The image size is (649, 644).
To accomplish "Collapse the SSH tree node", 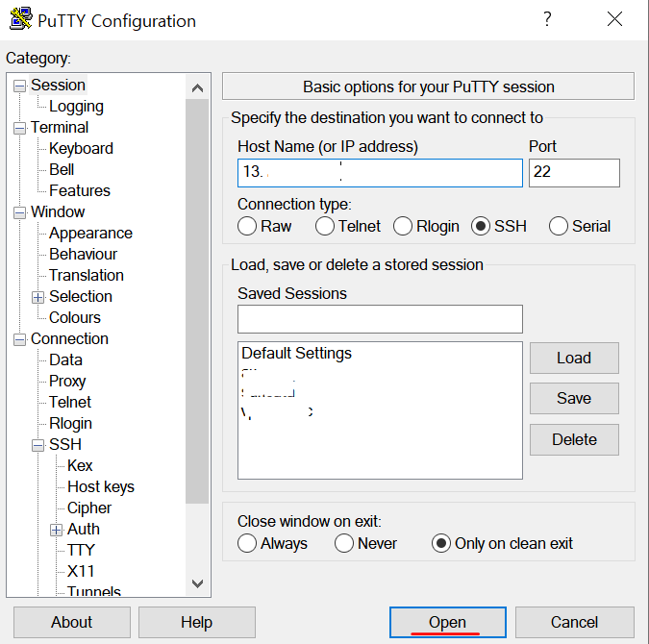I will pos(37,445).
